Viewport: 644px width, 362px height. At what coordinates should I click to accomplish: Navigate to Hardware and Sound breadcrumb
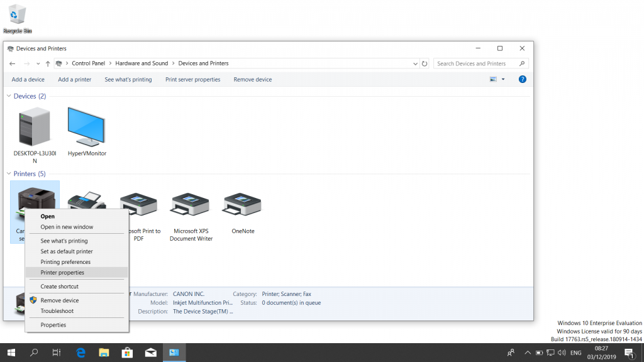(142, 63)
